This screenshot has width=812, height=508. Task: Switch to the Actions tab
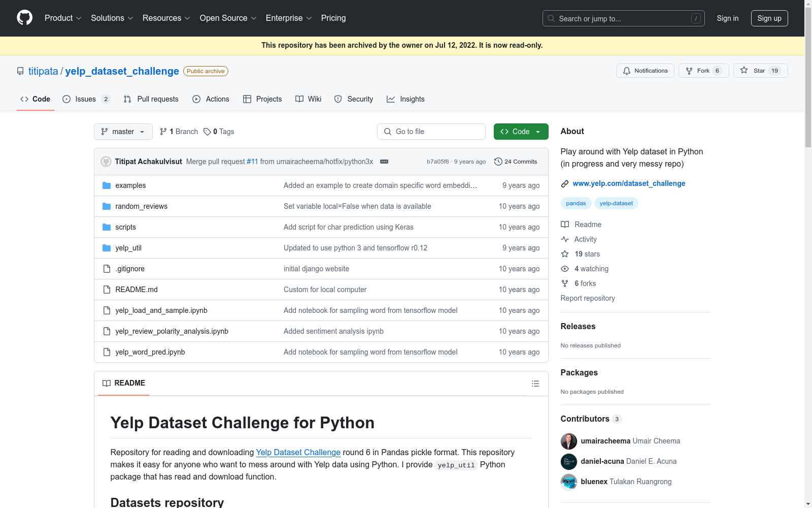point(211,99)
